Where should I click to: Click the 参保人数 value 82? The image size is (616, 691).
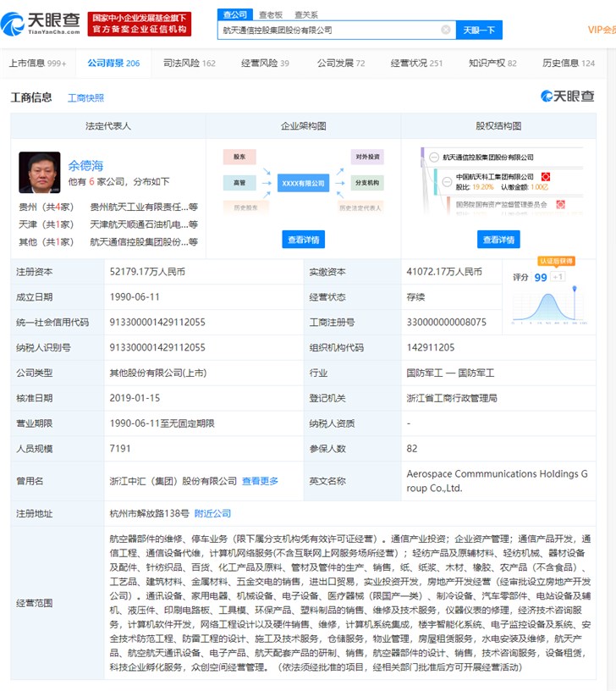click(x=412, y=448)
